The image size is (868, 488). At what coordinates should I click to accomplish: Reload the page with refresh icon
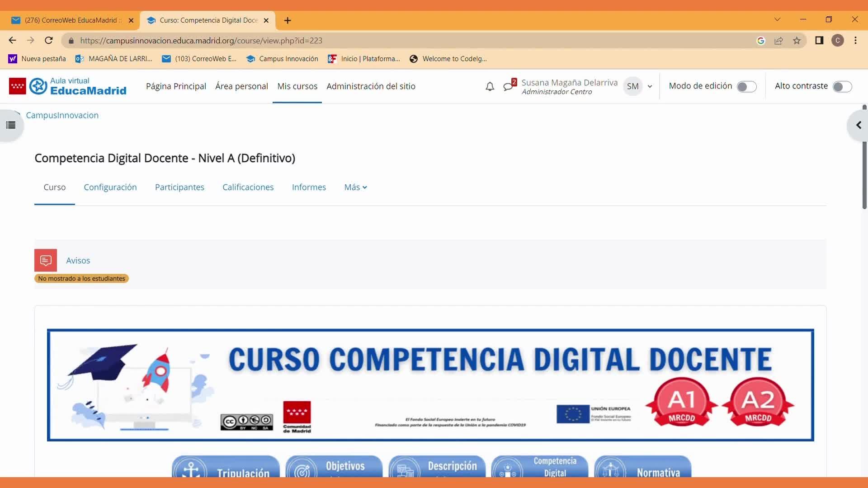[49, 40]
